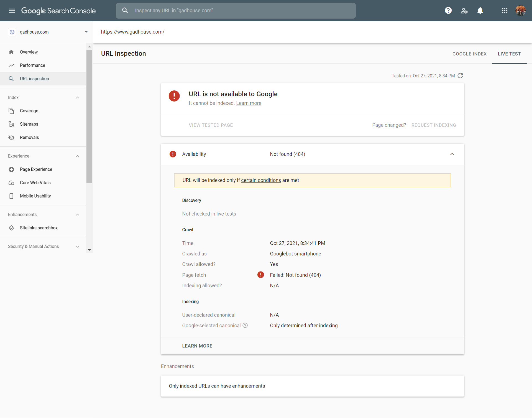This screenshot has height=418, width=532.
Task: Click help icon beside Google-selected canonical
Action: 245,325
